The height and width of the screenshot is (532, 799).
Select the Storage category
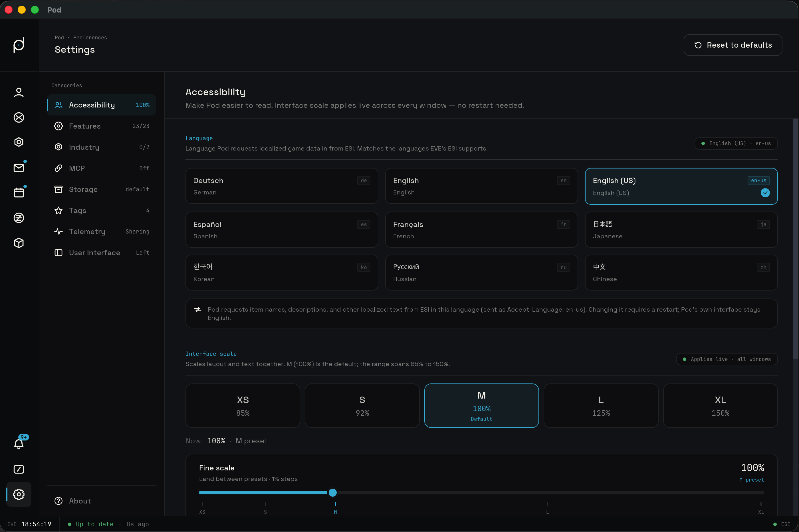coord(102,189)
